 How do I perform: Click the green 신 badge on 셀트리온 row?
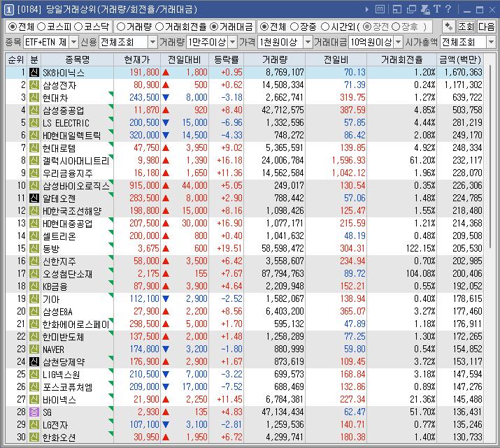(34, 236)
